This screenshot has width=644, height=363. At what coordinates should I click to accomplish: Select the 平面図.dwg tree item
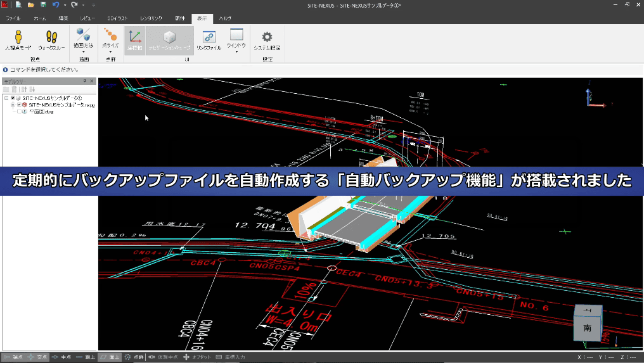pyautogui.click(x=41, y=111)
